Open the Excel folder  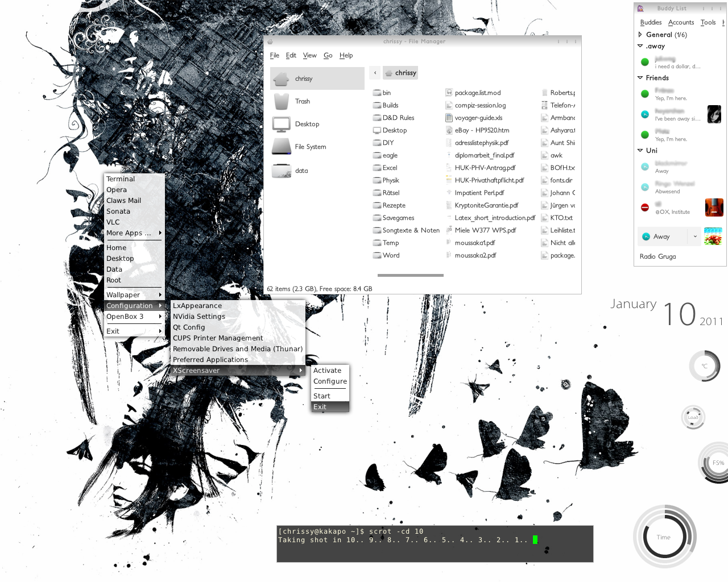click(385, 168)
